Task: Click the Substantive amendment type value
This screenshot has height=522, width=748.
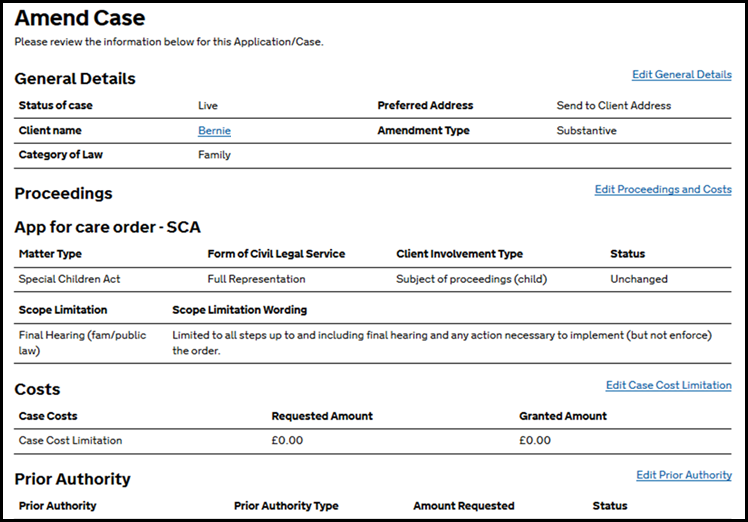Action: pos(586,131)
